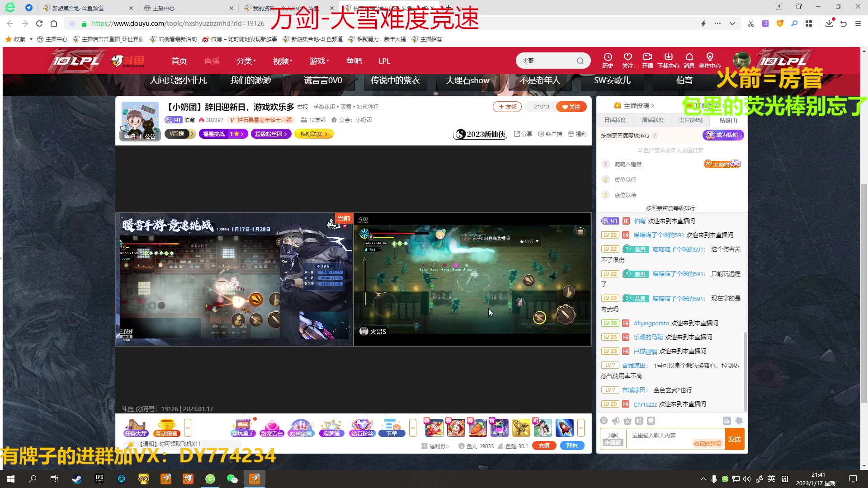
Task: Open the 潮玩盒子 icon
Action: click(x=243, y=427)
